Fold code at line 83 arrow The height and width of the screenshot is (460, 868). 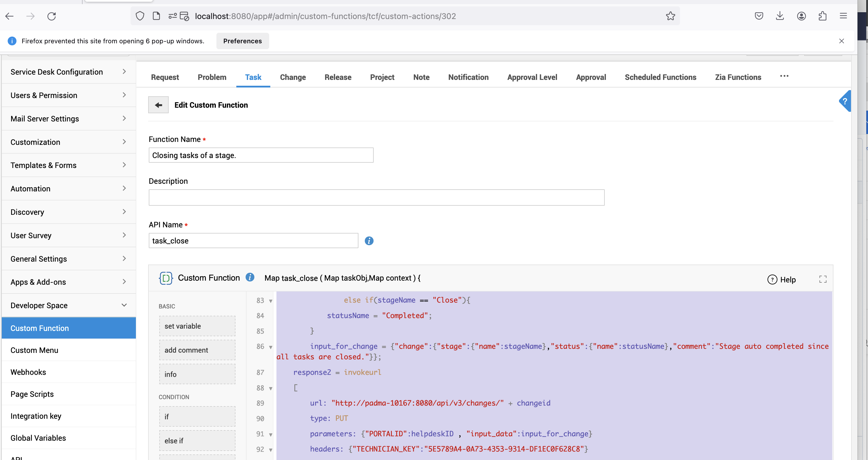point(271,301)
